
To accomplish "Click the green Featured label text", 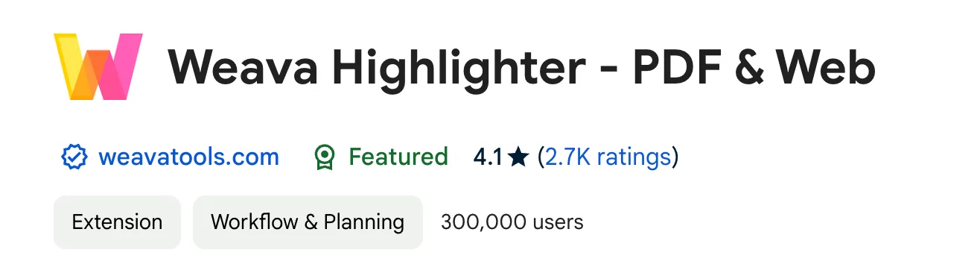I will pyautogui.click(x=398, y=157).
